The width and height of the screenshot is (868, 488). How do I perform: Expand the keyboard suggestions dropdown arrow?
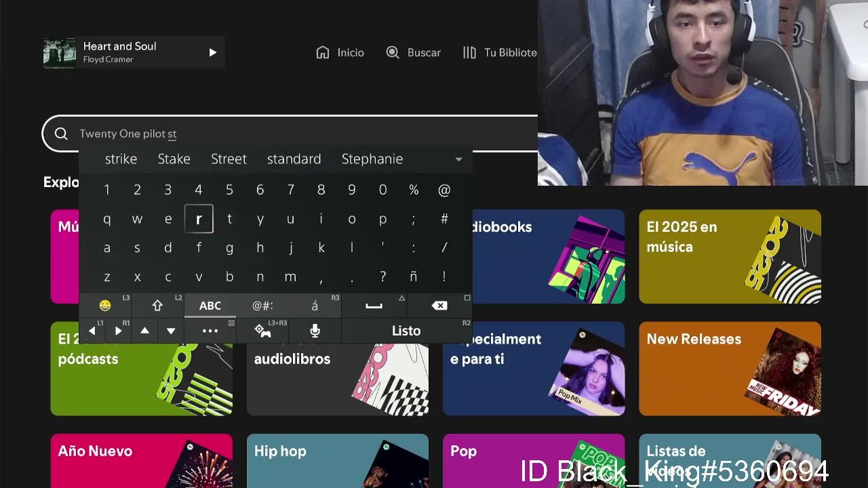pyautogui.click(x=458, y=159)
